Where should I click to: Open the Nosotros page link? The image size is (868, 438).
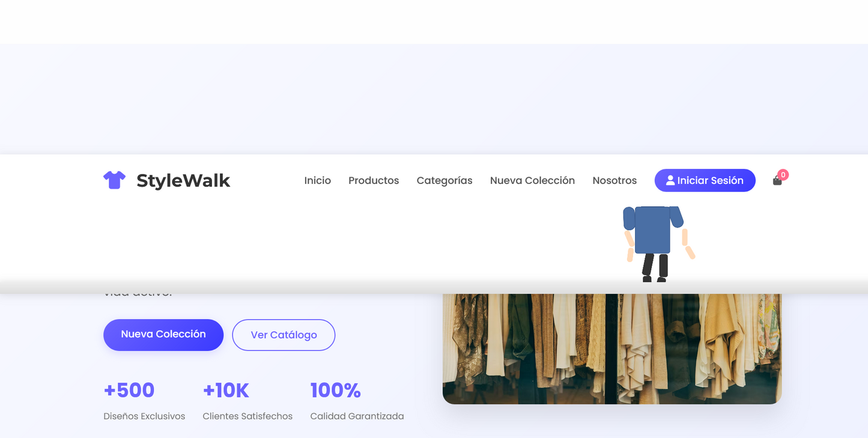[x=615, y=180]
